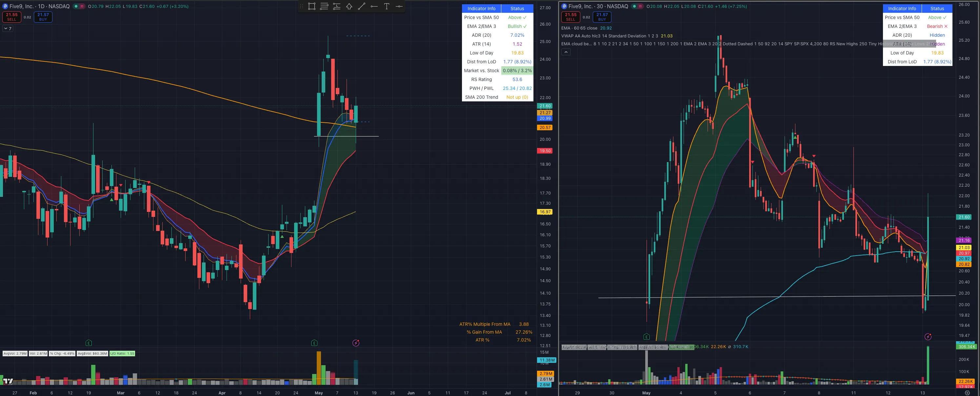Open Five9, Inc. 30 NASDAQ symbol title
This screenshot has width=980, height=396.
598,7
